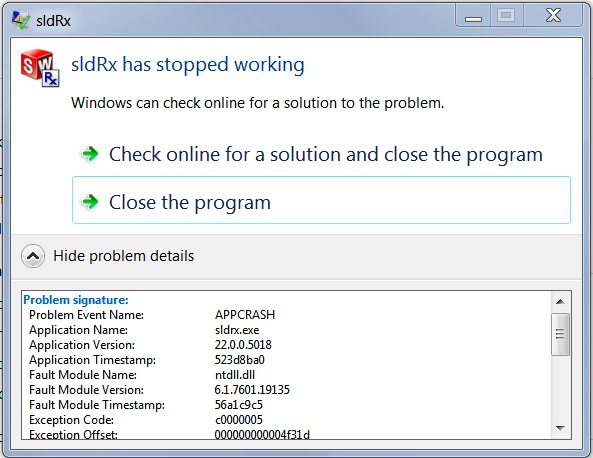Click Application Name label
Screen dimensions: 593x458
point(78,330)
